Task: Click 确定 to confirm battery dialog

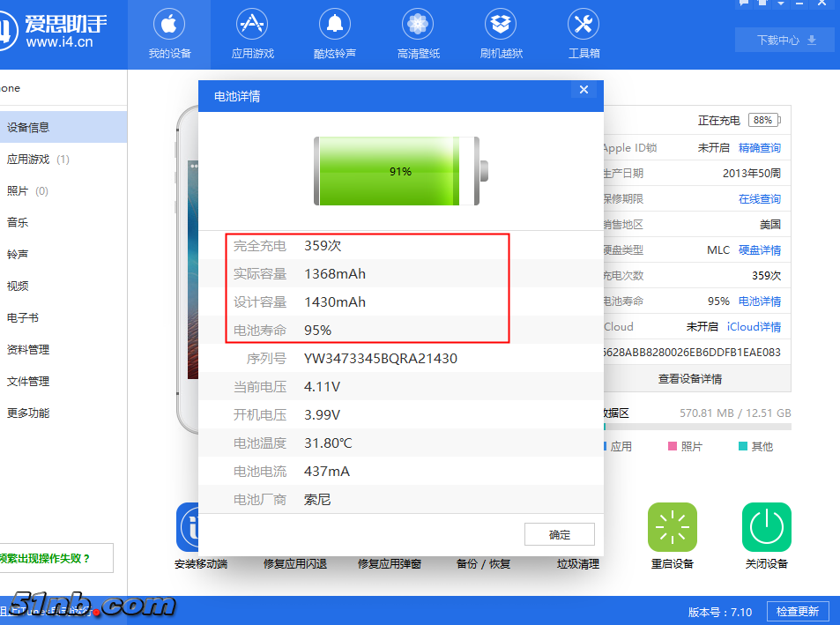Action: pos(559,534)
